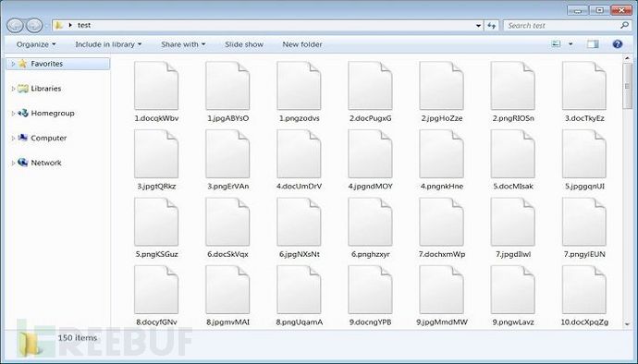Select file icon 3.docTkyEz
This screenshot has height=364, width=638.
(x=584, y=86)
